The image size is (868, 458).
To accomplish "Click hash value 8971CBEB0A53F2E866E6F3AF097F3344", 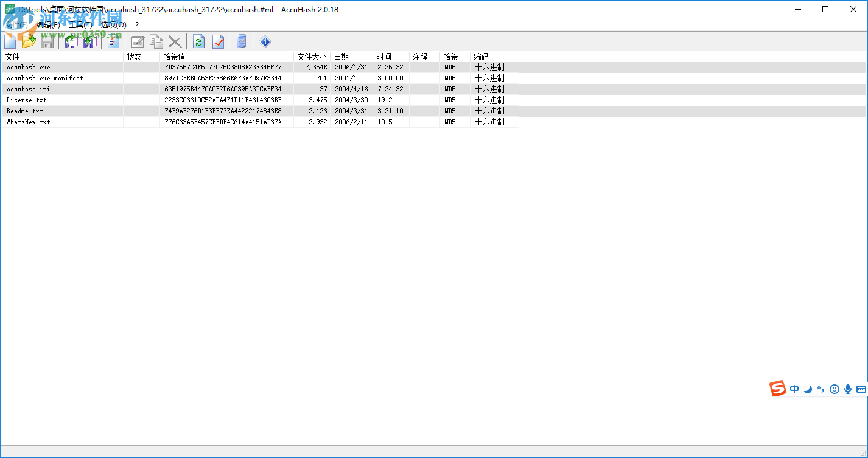I will point(223,79).
